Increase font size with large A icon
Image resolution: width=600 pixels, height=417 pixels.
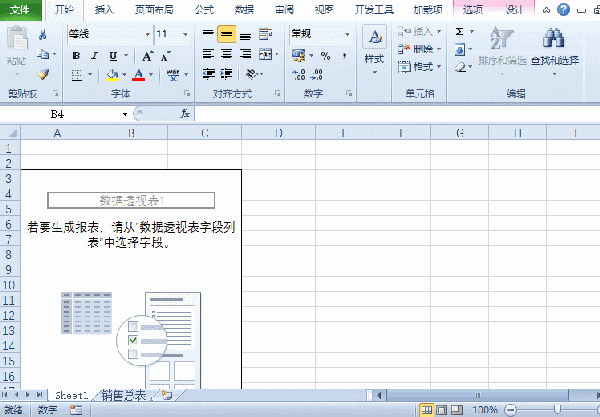coord(148,56)
